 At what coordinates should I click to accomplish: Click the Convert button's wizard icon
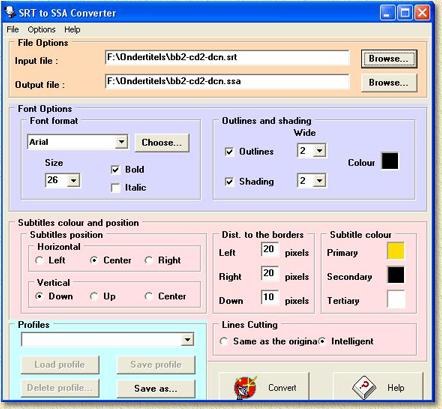(x=246, y=388)
